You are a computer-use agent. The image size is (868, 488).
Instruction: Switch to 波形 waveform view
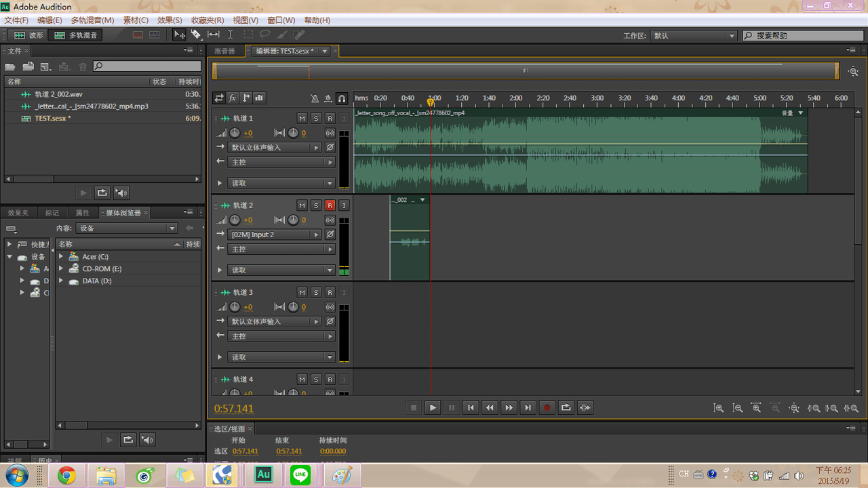coord(28,35)
